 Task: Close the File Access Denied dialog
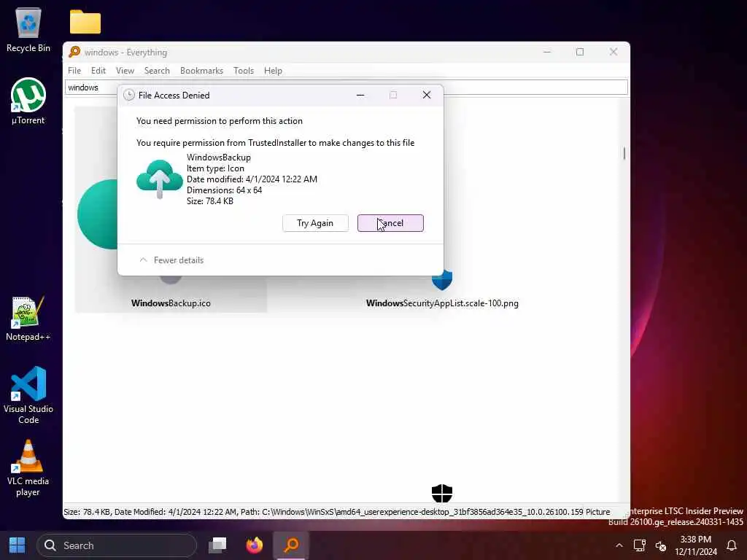click(x=426, y=96)
